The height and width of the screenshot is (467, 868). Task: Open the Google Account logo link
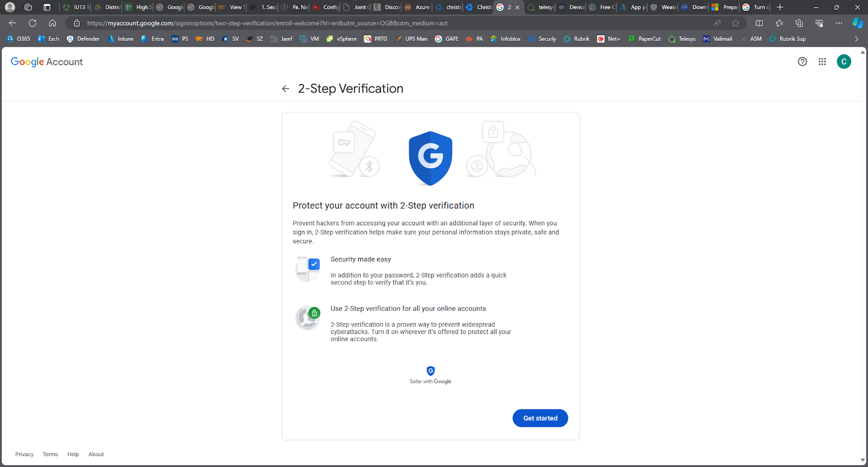pyautogui.click(x=47, y=62)
